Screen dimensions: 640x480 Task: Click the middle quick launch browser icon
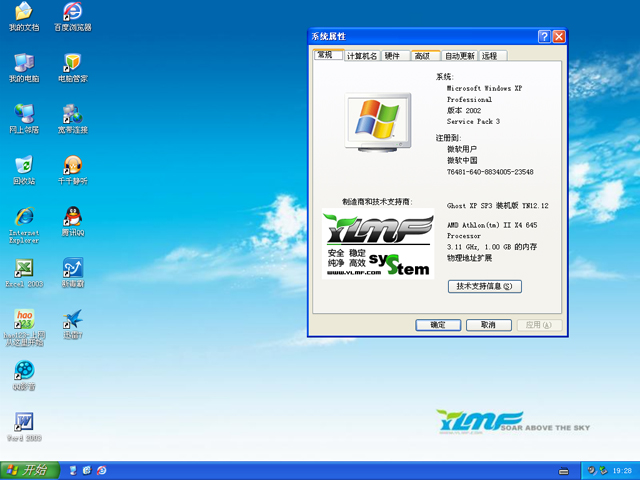[x=87, y=470]
